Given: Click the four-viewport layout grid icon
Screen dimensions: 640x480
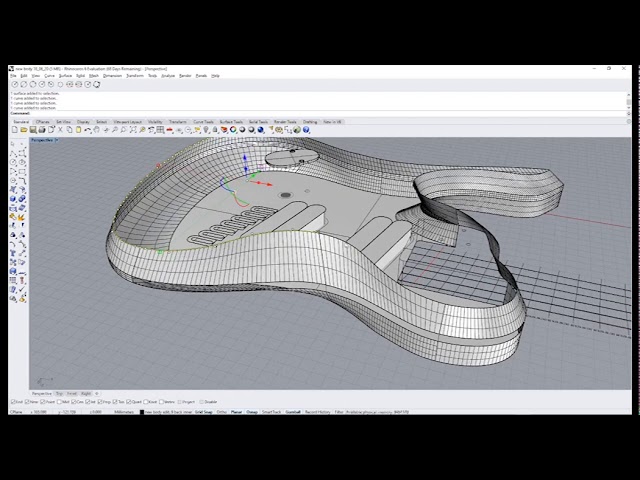Looking at the screenshot, I should [160, 130].
